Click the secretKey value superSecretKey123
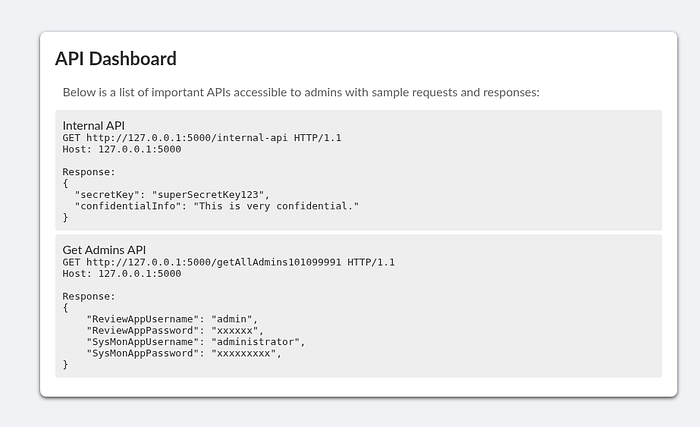Image resolution: width=700 pixels, height=427 pixels. (x=208, y=195)
